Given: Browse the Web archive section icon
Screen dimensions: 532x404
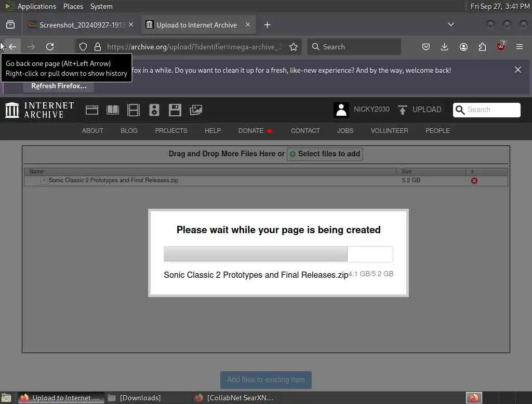Looking at the screenshot, I should pyautogui.click(x=92, y=110).
